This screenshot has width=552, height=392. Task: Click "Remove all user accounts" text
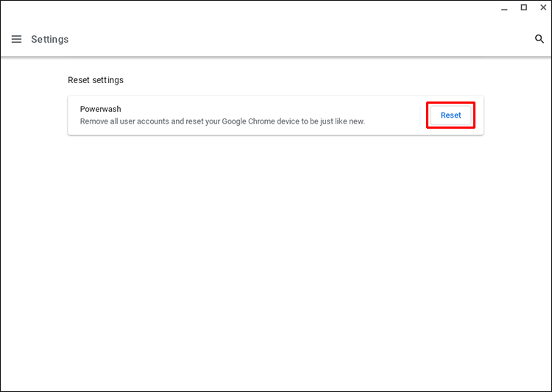[125, 121]
